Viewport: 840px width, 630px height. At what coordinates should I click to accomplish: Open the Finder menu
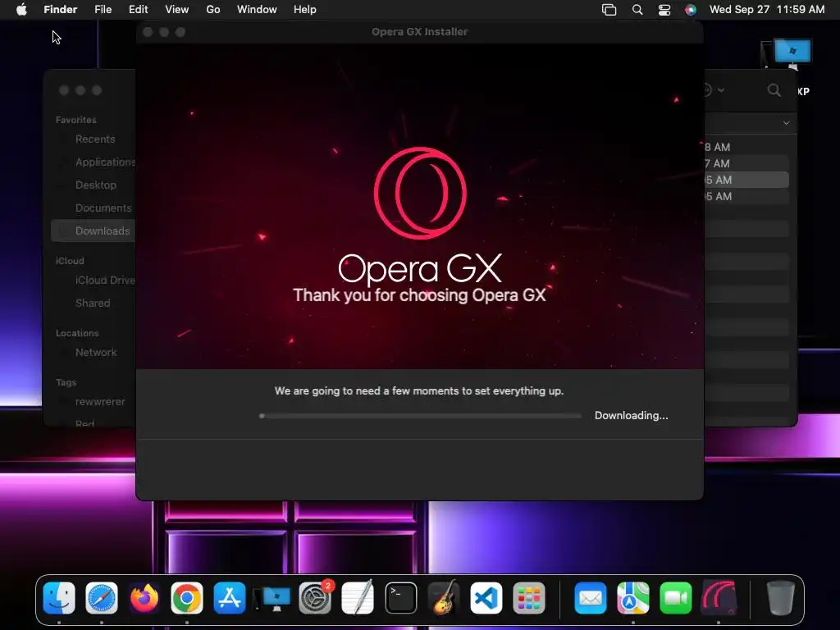tap(61, 10)
